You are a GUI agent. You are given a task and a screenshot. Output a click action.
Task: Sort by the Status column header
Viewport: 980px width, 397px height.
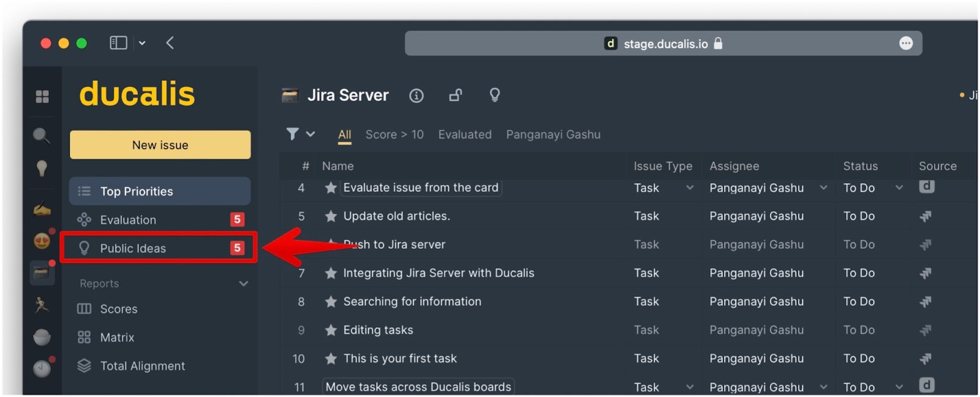click(x=860, y=166)
